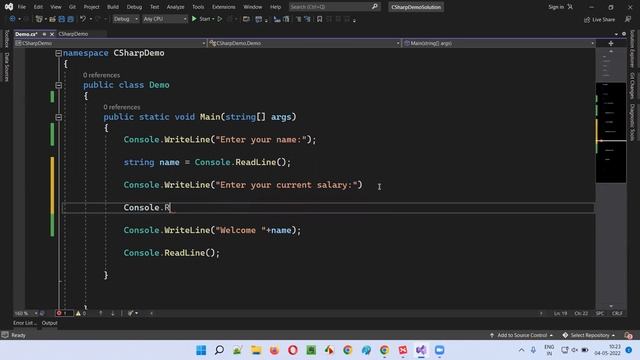Open the Edit menu
640x360 pixels.
coord(38,7)
